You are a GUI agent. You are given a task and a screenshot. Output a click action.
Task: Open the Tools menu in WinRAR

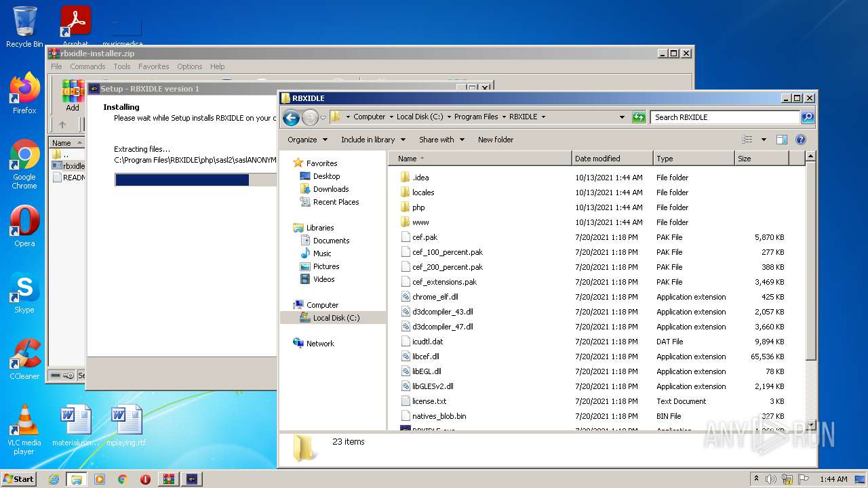click(x=122, y=66)
